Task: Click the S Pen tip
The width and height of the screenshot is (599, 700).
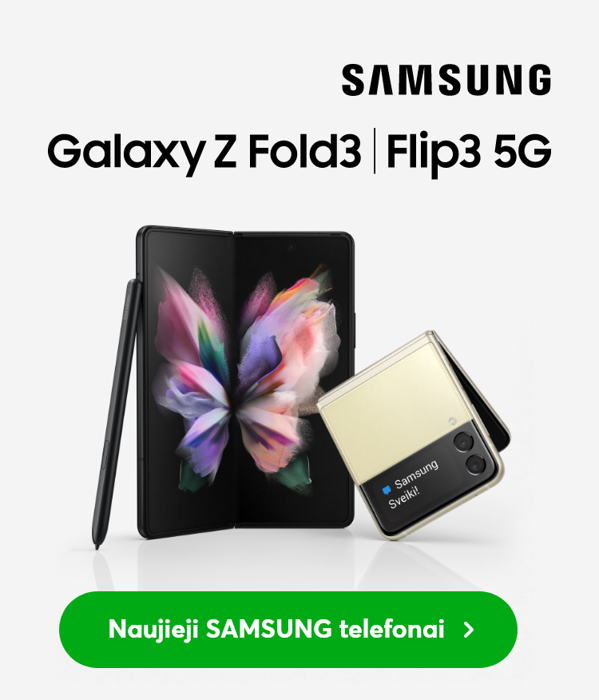Action: pyautogui.click(x=97, y=546)
